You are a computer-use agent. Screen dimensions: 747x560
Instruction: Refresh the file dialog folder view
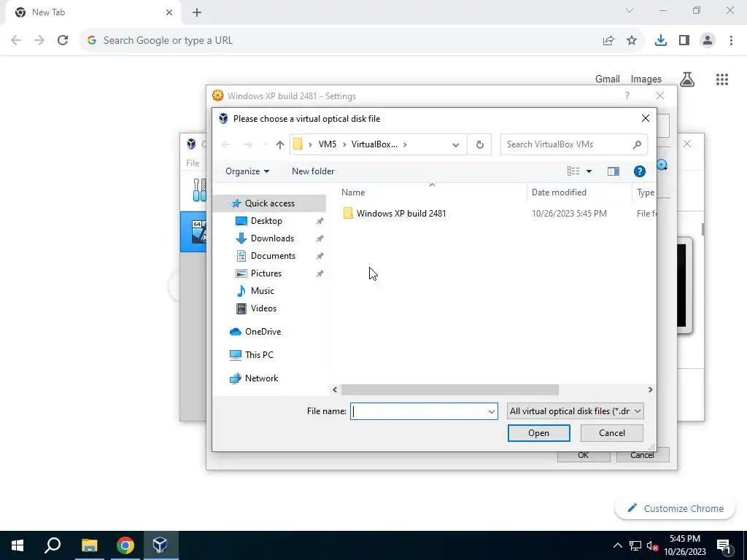(x=480, y=145)
